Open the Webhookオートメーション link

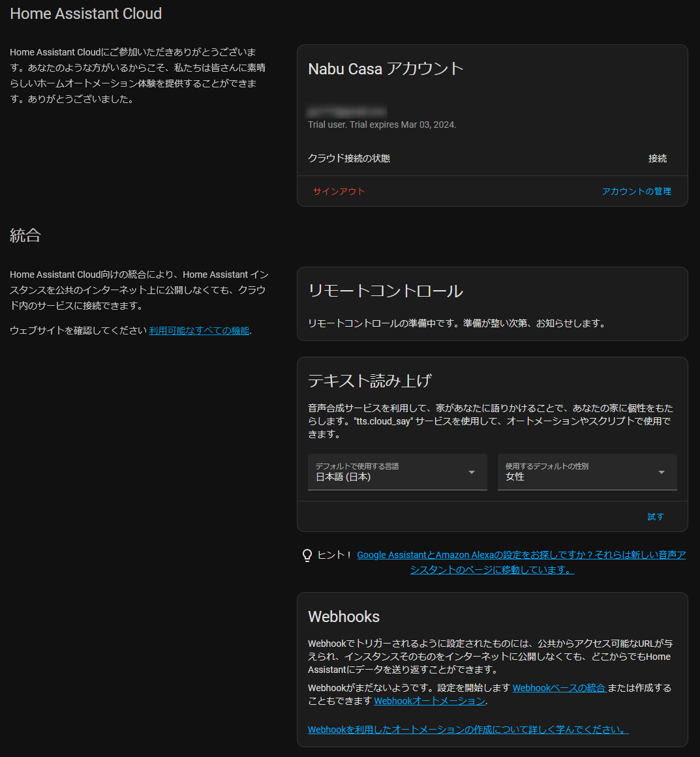(429, 701)
